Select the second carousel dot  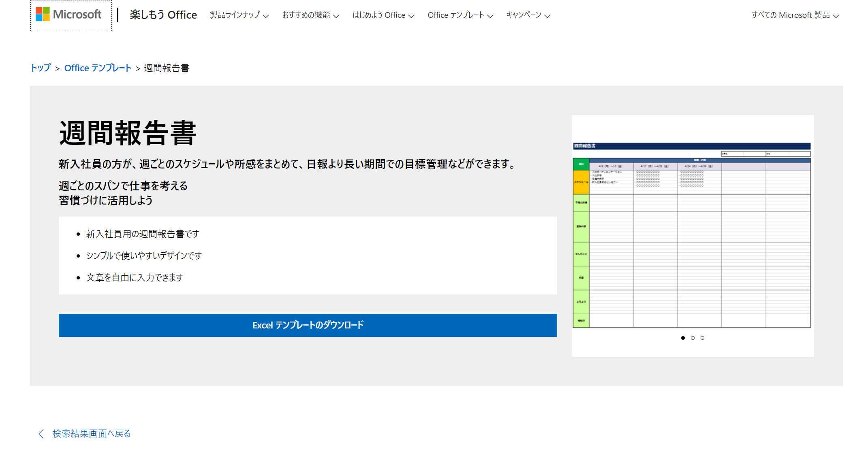coord(693,338)
